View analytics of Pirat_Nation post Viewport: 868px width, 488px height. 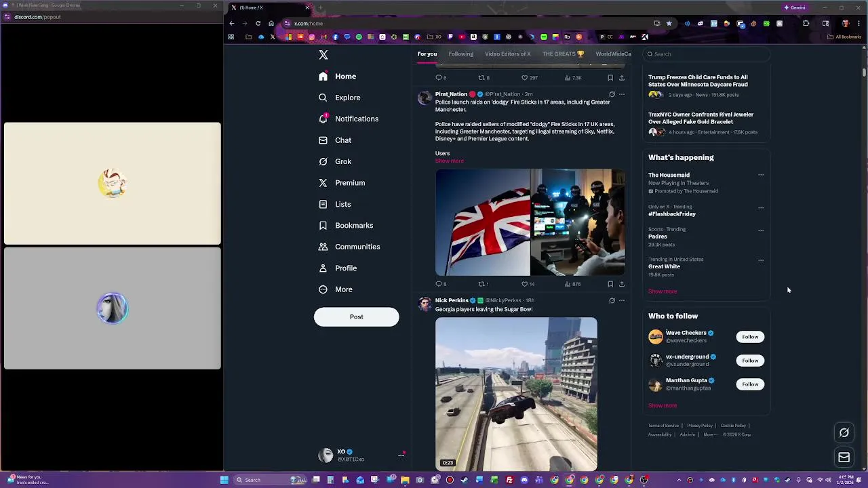pos(572,284)
